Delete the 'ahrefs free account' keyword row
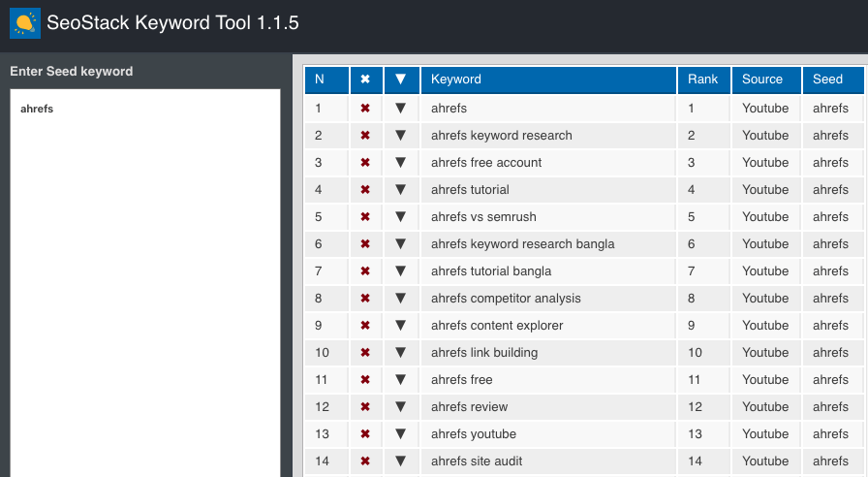This screenshot has width=868, height=477. [x=365, y=163]
